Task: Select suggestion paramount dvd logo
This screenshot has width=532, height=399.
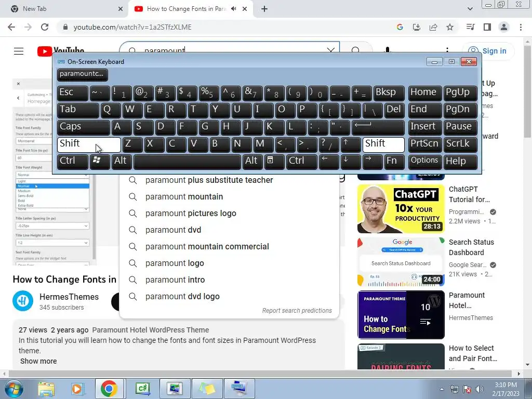Action: coord(229,297)
